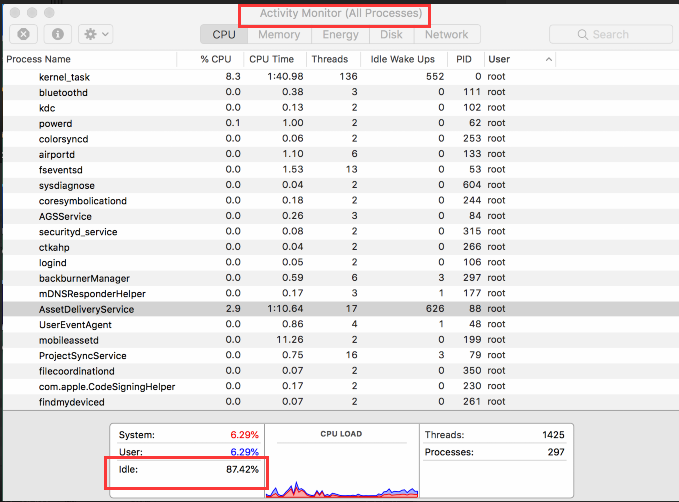The height and width of the screenshot is (502, 679).
Task: Toggle sort order arrow on User column
Action: (x=549, y=59)
